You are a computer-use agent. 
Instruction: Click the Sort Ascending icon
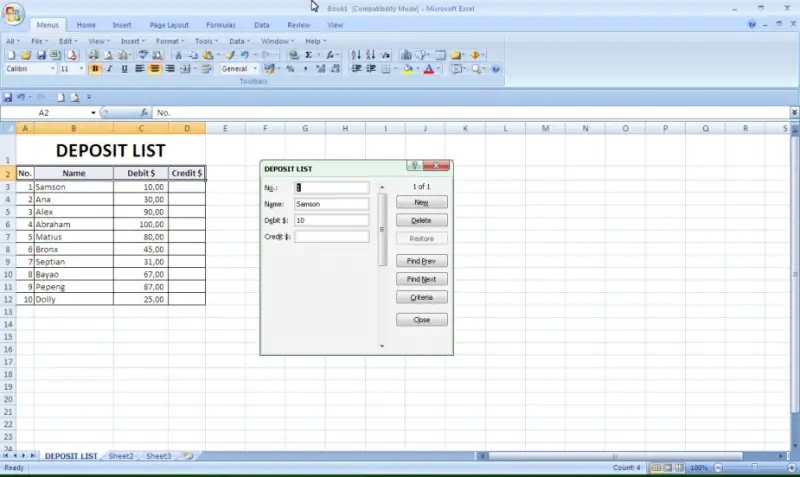pos(357,55)
